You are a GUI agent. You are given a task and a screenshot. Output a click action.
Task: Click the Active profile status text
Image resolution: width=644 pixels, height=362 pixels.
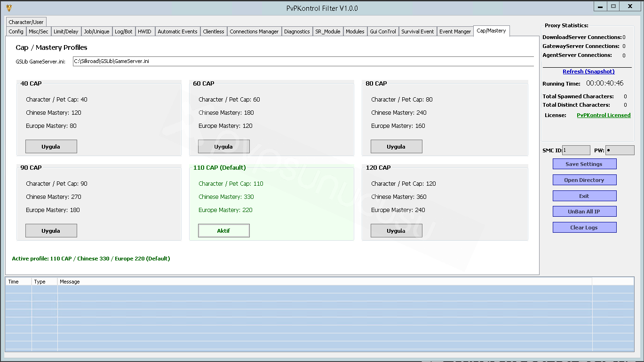click(x=91, y=259)
